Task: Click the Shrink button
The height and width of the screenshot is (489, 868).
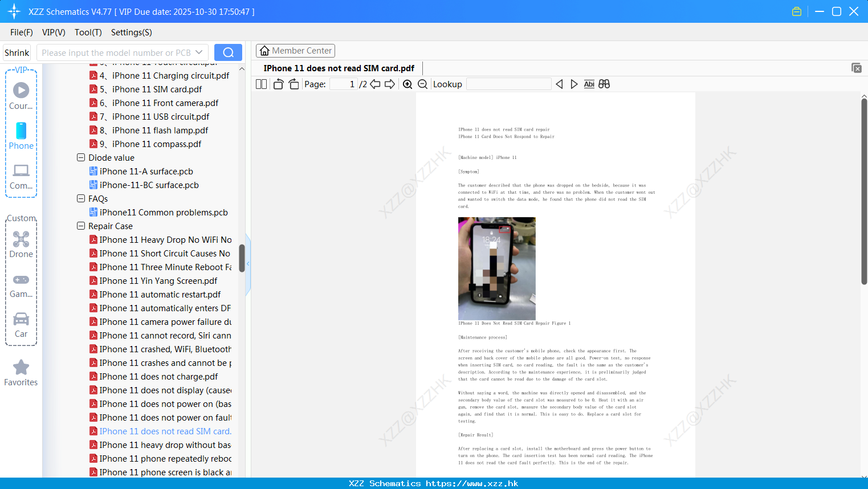Action: [17, 52]
